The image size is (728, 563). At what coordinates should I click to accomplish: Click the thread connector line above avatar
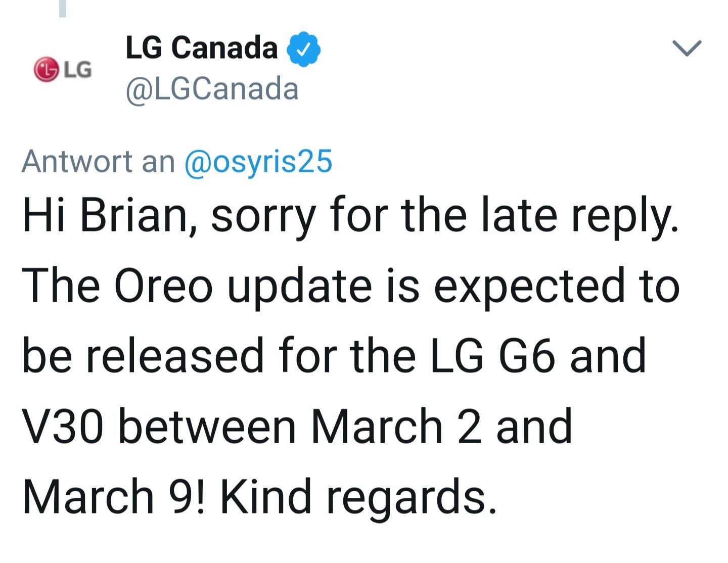coord(63,9)
